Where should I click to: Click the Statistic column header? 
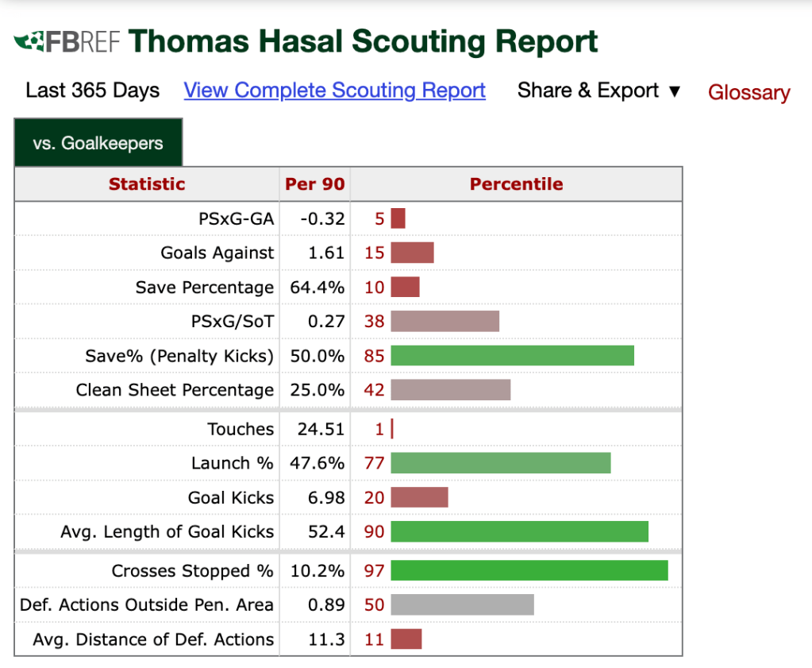pyautogui.click(x=147, y=184)
